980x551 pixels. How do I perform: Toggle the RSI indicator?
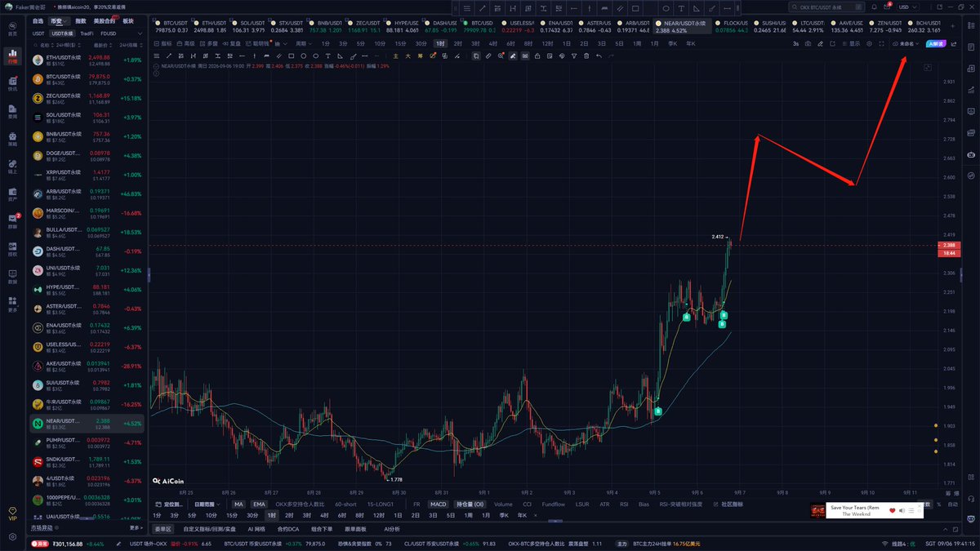624,504
